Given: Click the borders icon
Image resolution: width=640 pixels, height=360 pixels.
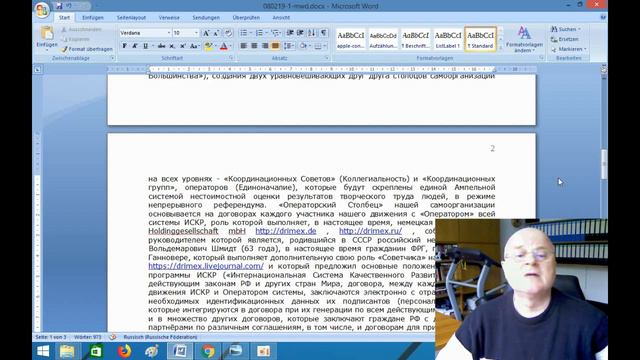Looking at the screenshot, I should [318, 46].
